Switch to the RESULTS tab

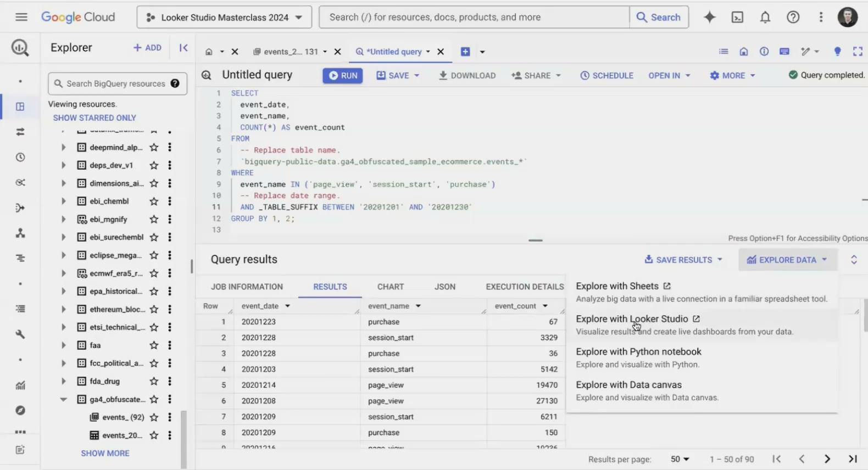point(330,287)
